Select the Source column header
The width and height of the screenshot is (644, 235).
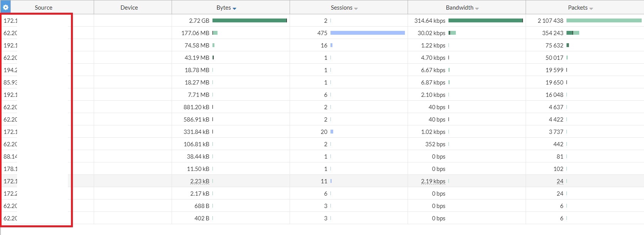[x=43, y=7]
